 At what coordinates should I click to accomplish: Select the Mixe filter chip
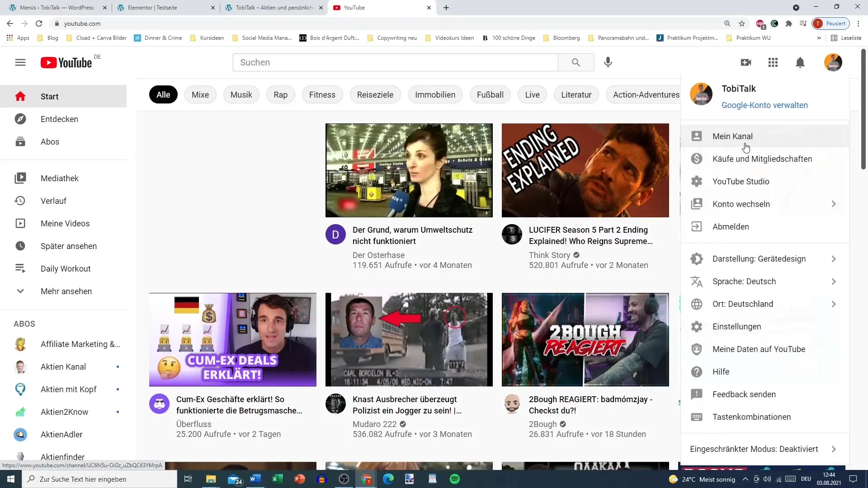click(200, 94)
